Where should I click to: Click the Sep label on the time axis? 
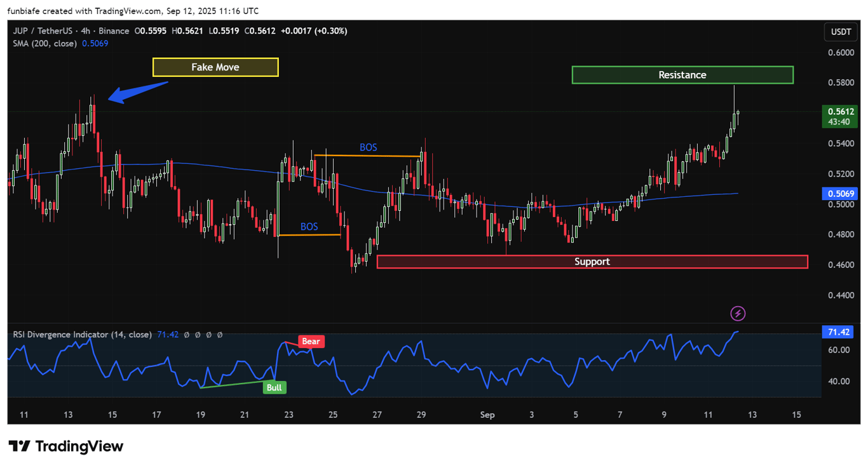pyautogui.click(x=487, y=415)
